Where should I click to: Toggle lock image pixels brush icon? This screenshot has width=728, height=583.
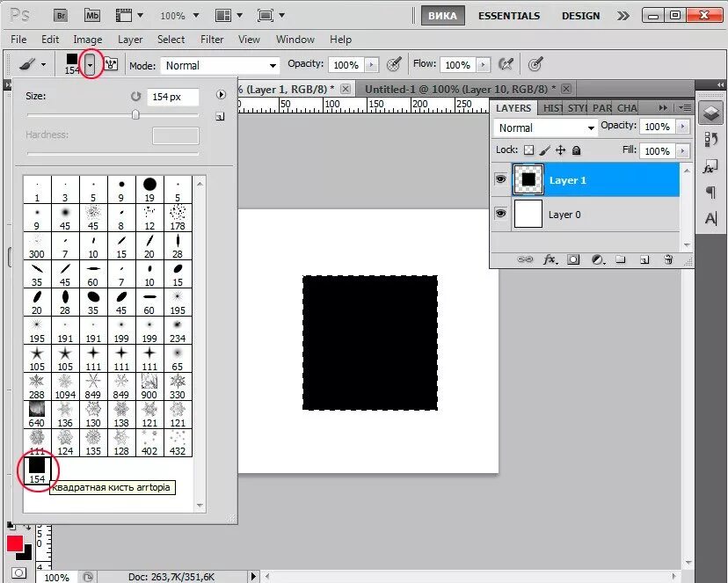tap(544, 150)
